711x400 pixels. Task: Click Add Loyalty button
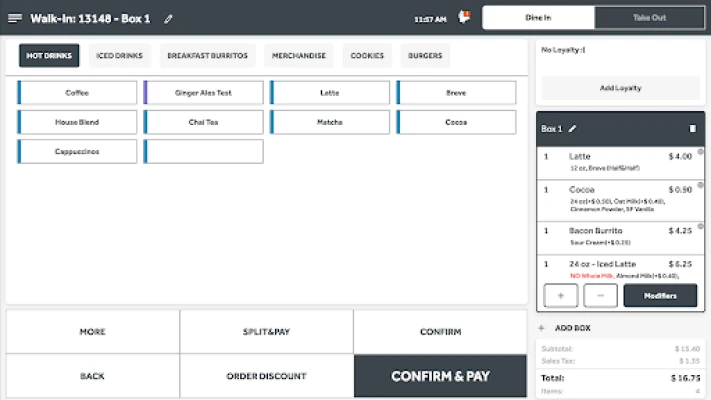pos(620,88)
